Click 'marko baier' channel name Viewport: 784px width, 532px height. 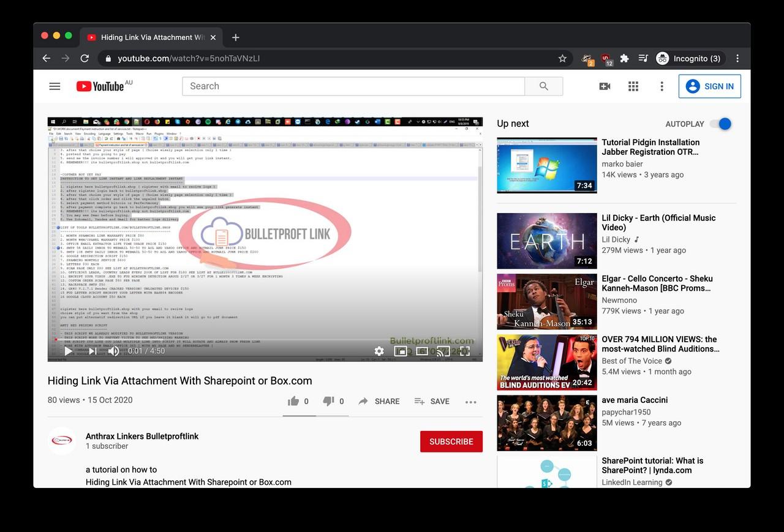coord(622,163)
